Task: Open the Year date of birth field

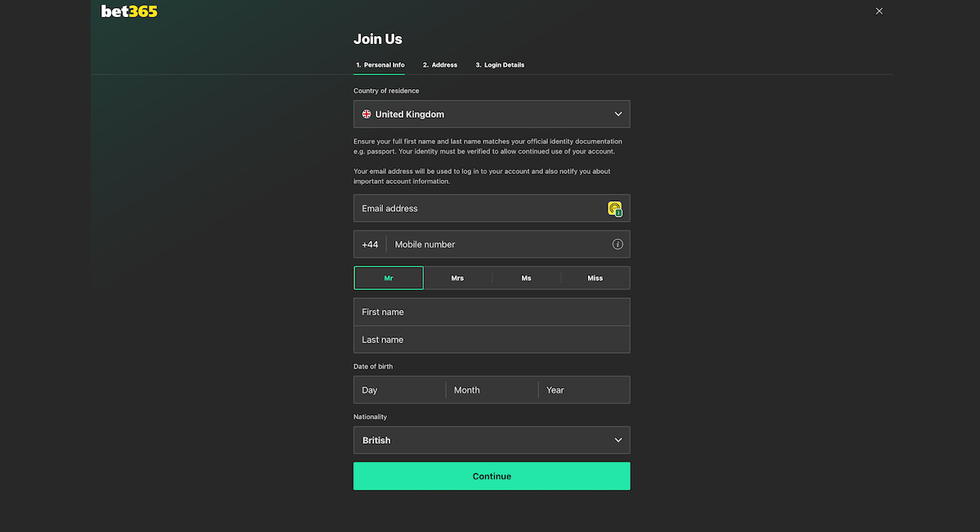Action: [584, 390]
